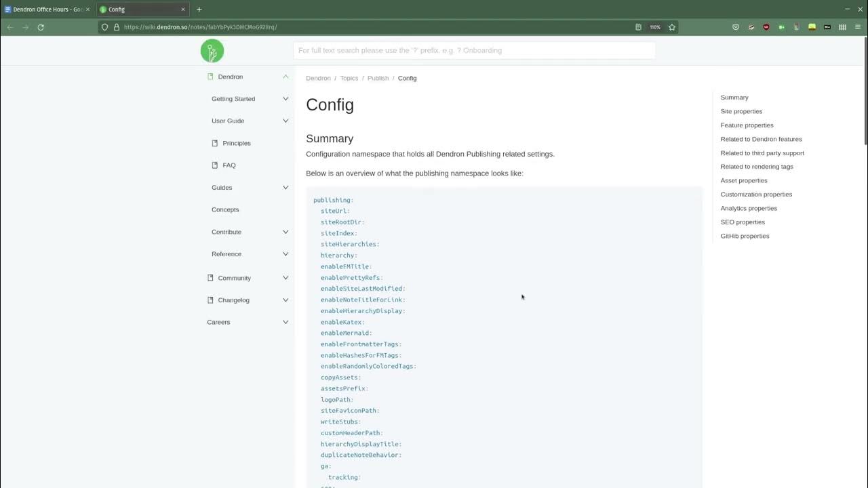
Task: Expand the Careers section
Action: click(x=285, y=322)
